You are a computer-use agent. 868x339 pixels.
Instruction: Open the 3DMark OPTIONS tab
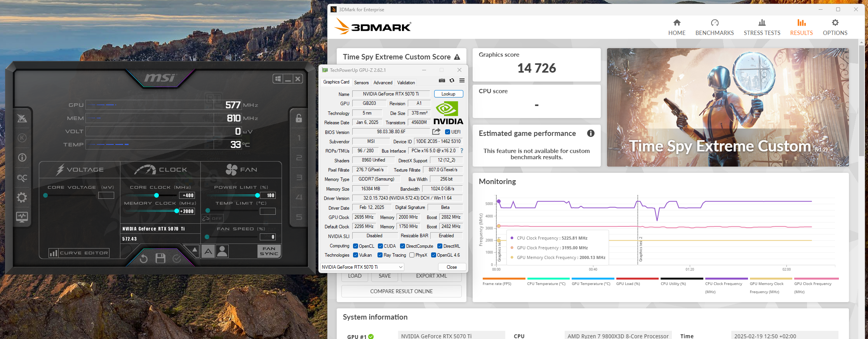pos(835,27)
